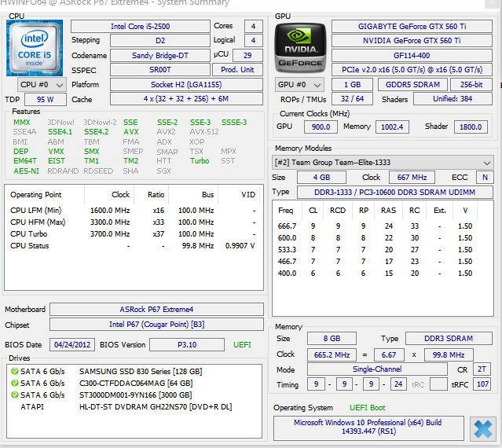Click the GPU clock 900.0 value
This screenshot has height=448, width=502.
[x=321, y=127]
